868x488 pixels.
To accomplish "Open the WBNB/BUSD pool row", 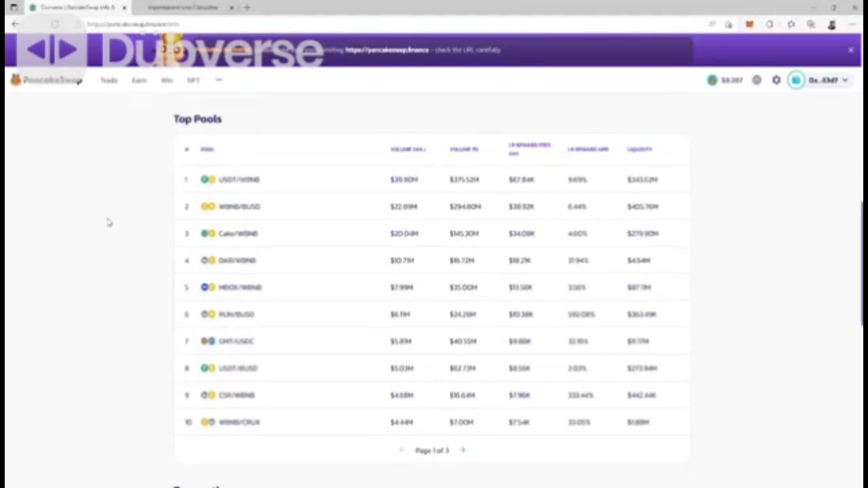I will click(431, 206).
